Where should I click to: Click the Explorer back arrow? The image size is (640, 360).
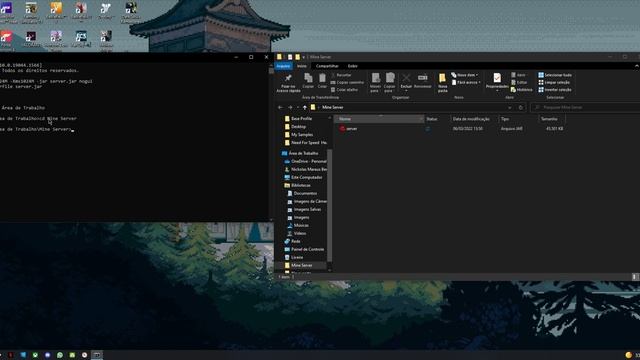coord(280,107)
